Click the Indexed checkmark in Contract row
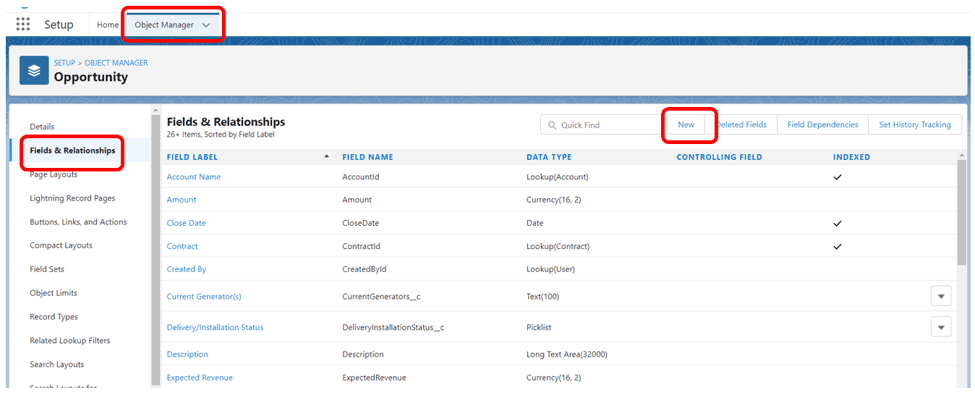This screenshot has height=398, width=975. tap(837, 246)
